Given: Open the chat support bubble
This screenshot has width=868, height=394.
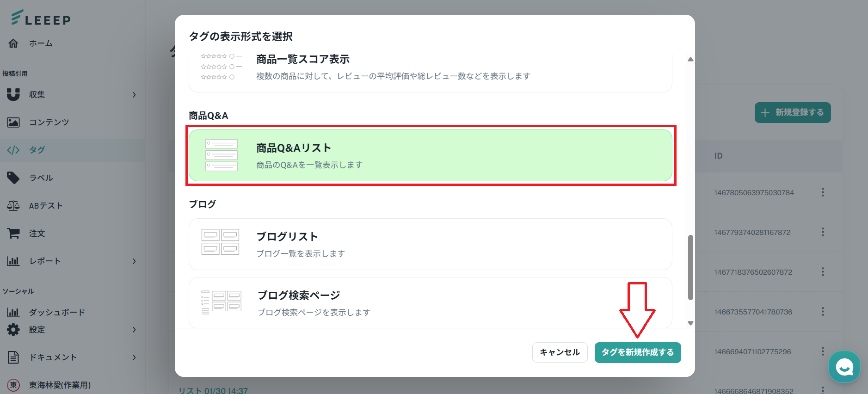Looking at the screenshot, I should pyautogui.click(x=844, y=367).
